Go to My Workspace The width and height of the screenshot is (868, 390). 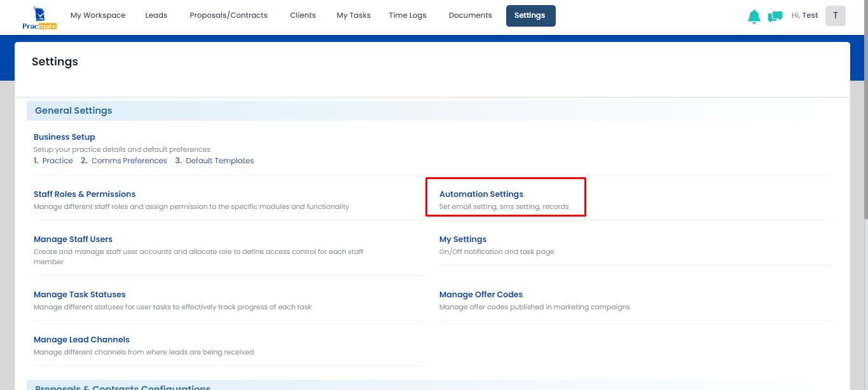(98, 15)
